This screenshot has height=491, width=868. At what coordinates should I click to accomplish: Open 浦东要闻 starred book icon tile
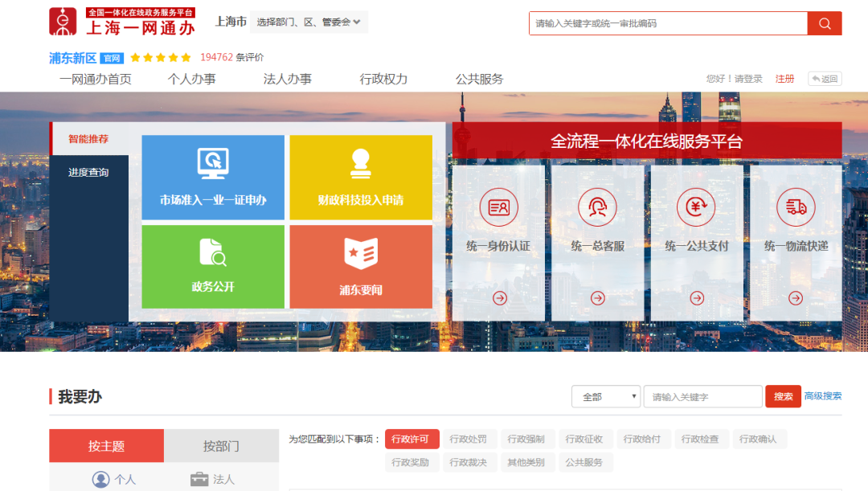point(361,267)
